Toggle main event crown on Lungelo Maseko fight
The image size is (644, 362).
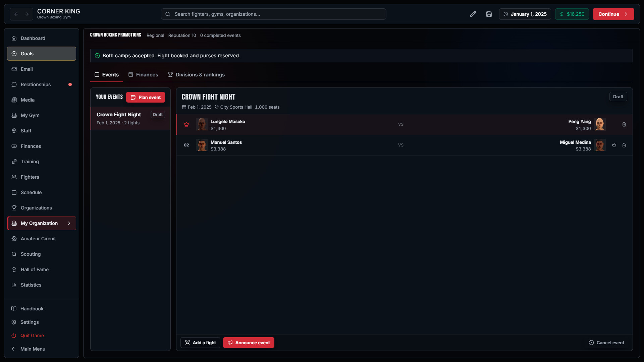(186, 124)
